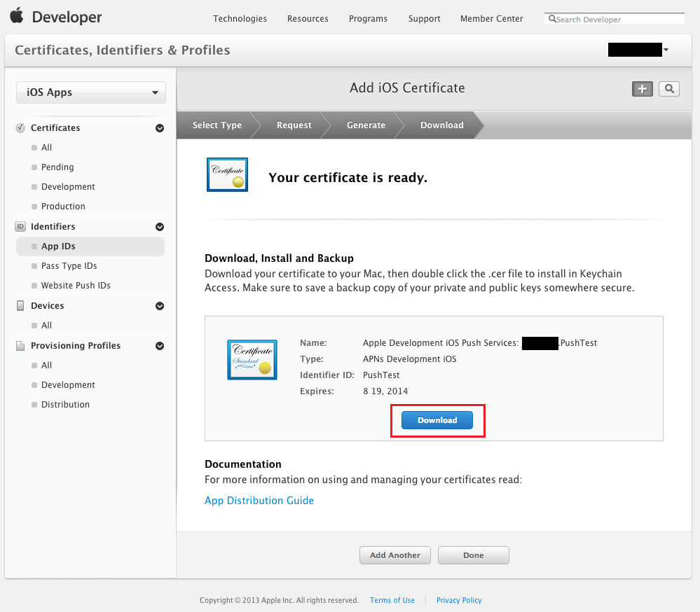The height and width of the screenshot is (612, 700).
Task: Open the account name dropdown arrow
Action: [x=666, y=50]
